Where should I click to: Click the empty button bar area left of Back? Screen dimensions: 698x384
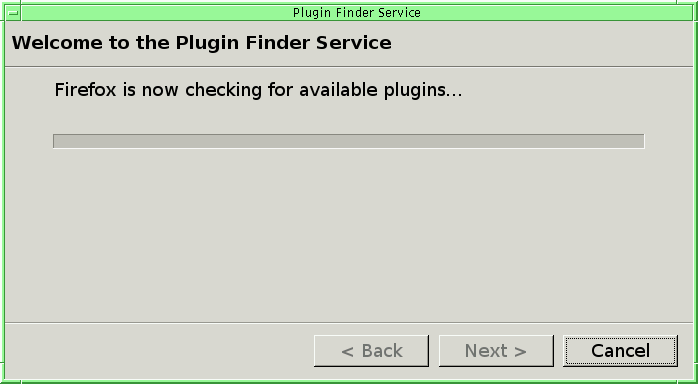click(158, 351)
